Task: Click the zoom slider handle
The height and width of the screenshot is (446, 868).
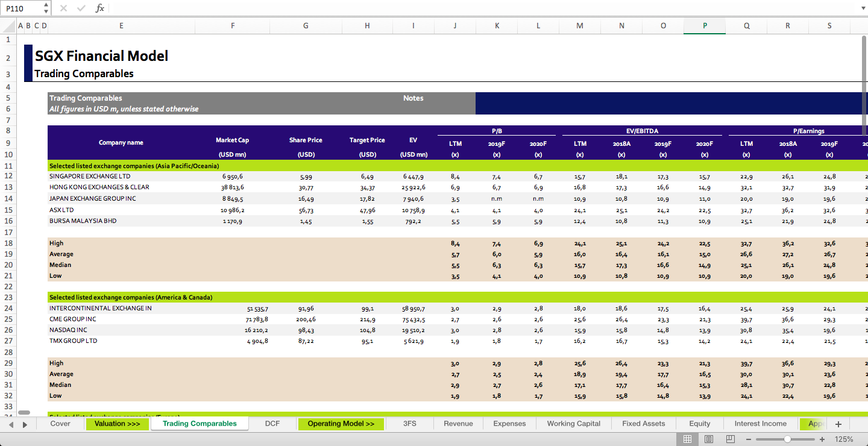Action: [x=787, y=439]
